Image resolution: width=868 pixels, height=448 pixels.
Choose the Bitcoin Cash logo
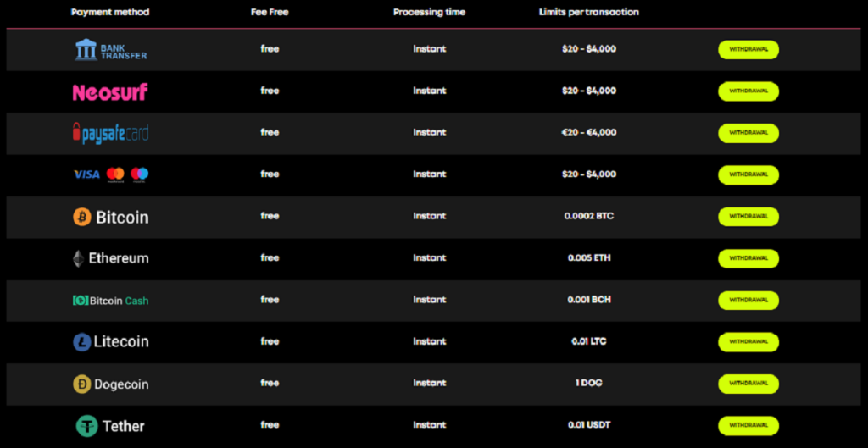point(110,301)
